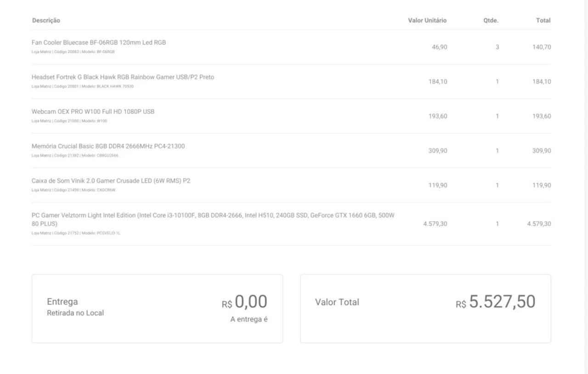
Task: Click the Fan Cooler quantity value 3
Action: 497,47
